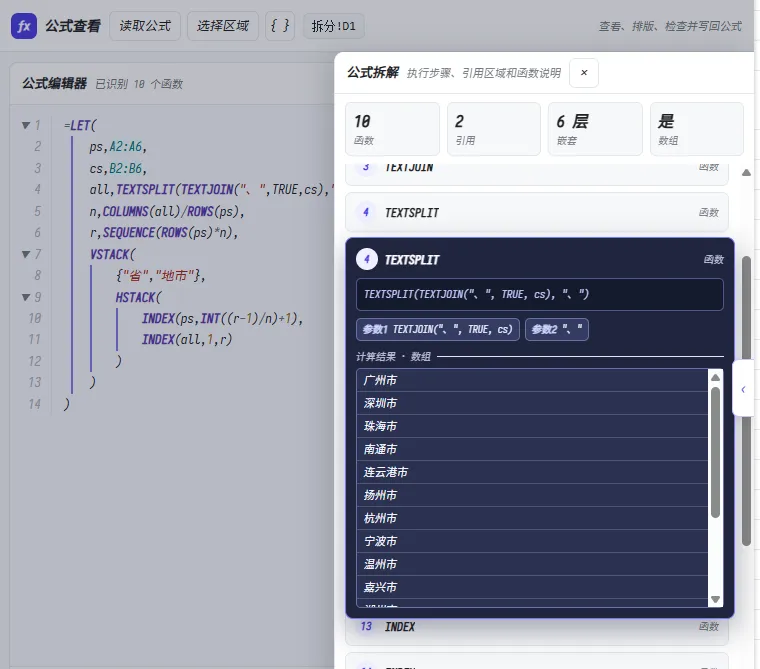Click the 读取公式 button

point(145,26)
